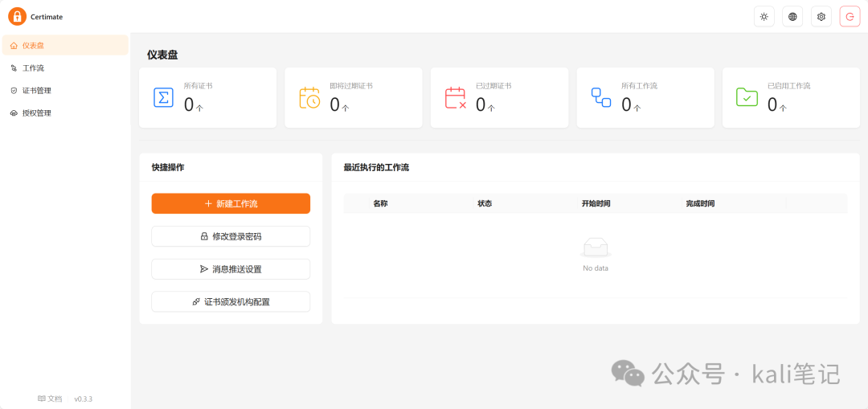The width and height of the screenshot is (868, 409).
Task: Click the calendar-x icon on 已过期证书 card
Action: coord(456,97)
